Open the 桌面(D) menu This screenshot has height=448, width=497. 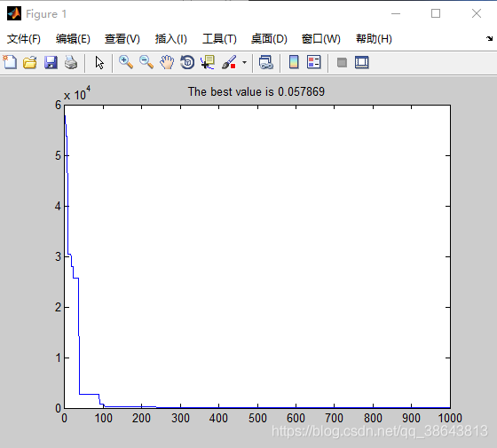coord(269,39)
